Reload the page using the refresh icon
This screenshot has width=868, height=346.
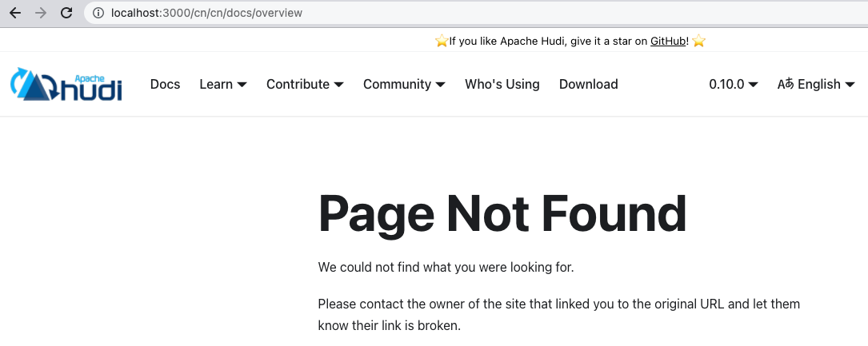[66, 13]
